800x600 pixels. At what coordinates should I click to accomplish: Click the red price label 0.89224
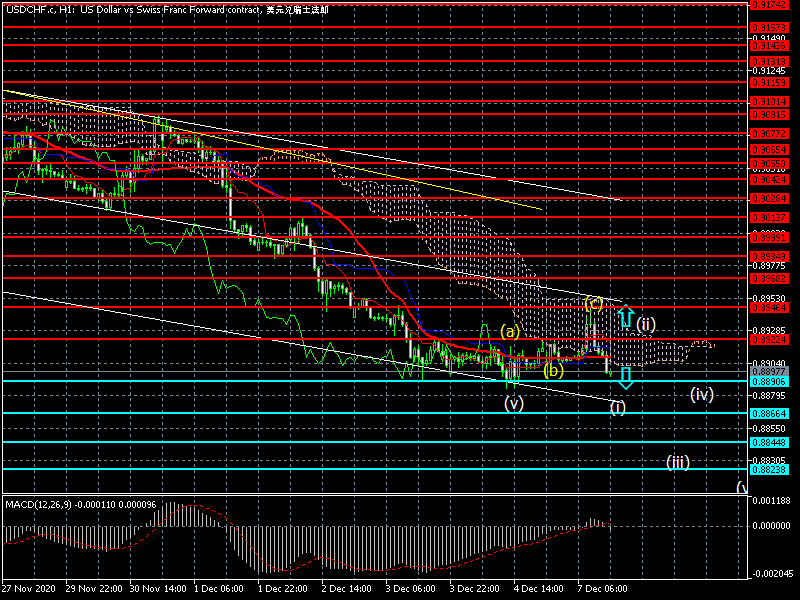click(769, 339)
